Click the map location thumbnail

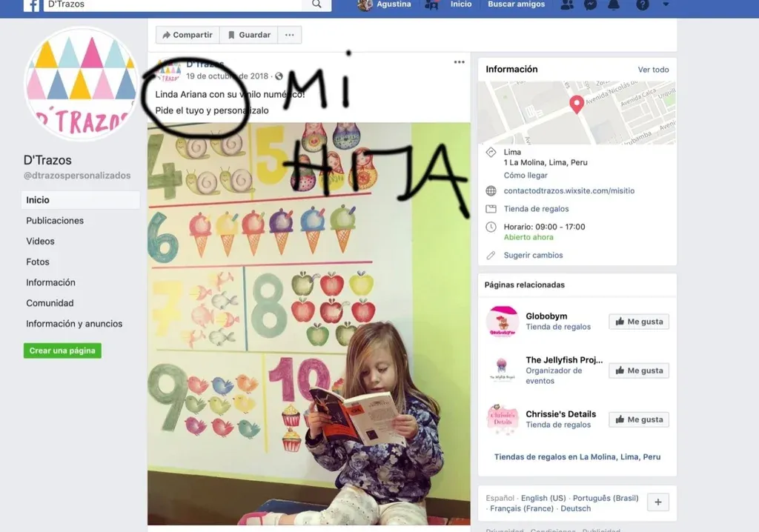coord(577,113)
